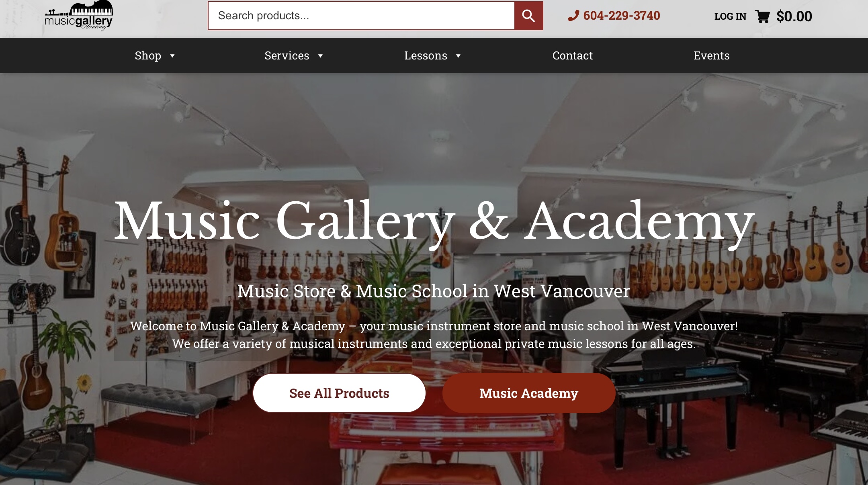The width and height of the screenshot is (868, 485).
Task: Expand the Shop dropdown arrow
Action: coord(172,56)
